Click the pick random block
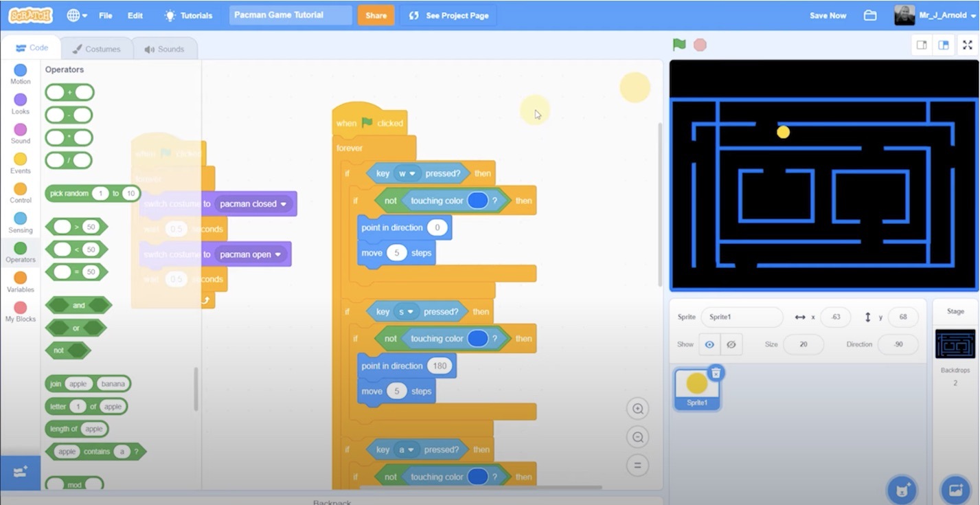 point(93,194)
